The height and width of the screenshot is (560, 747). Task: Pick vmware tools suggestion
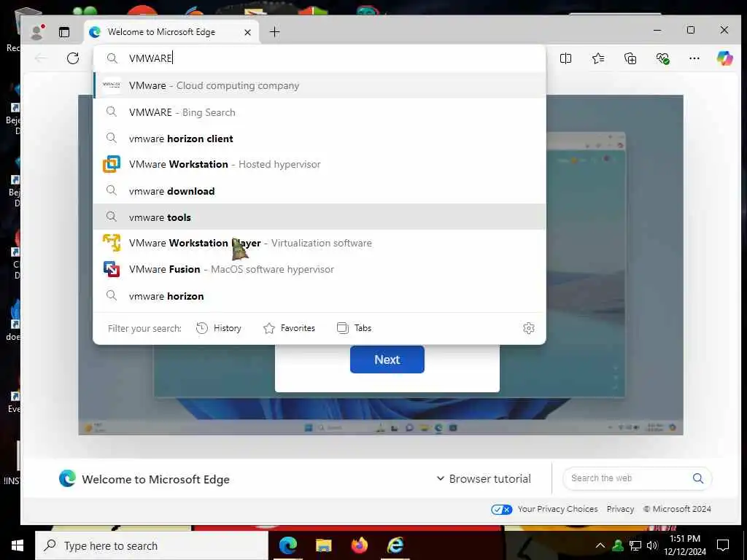coord(320,217)
